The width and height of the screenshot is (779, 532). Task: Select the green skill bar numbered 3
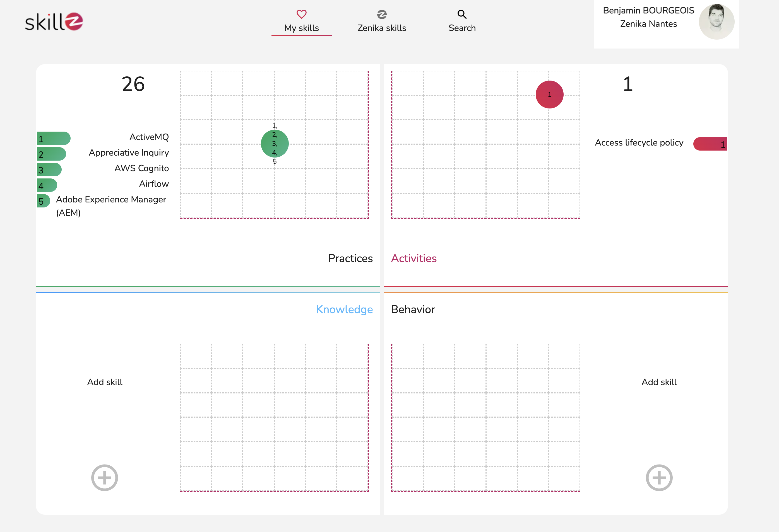[49, 170]
